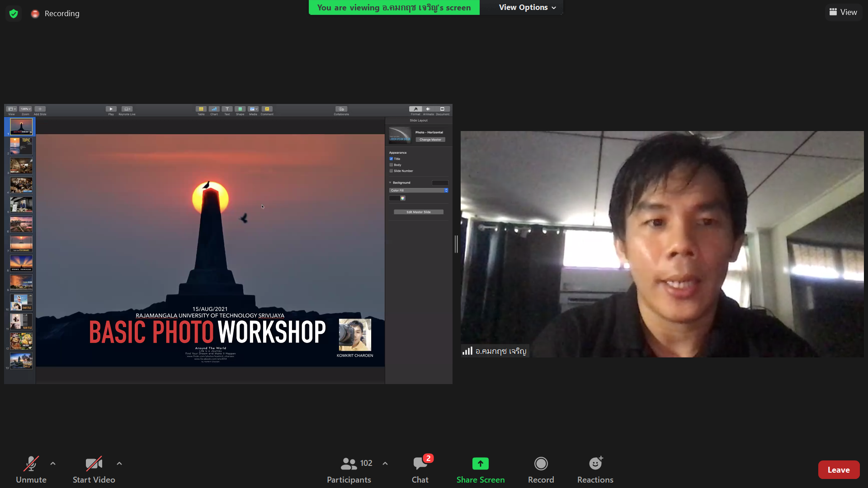868x488 pixels.
Task: Click the Slide Layout tab header
Action: tap(419, 121)
